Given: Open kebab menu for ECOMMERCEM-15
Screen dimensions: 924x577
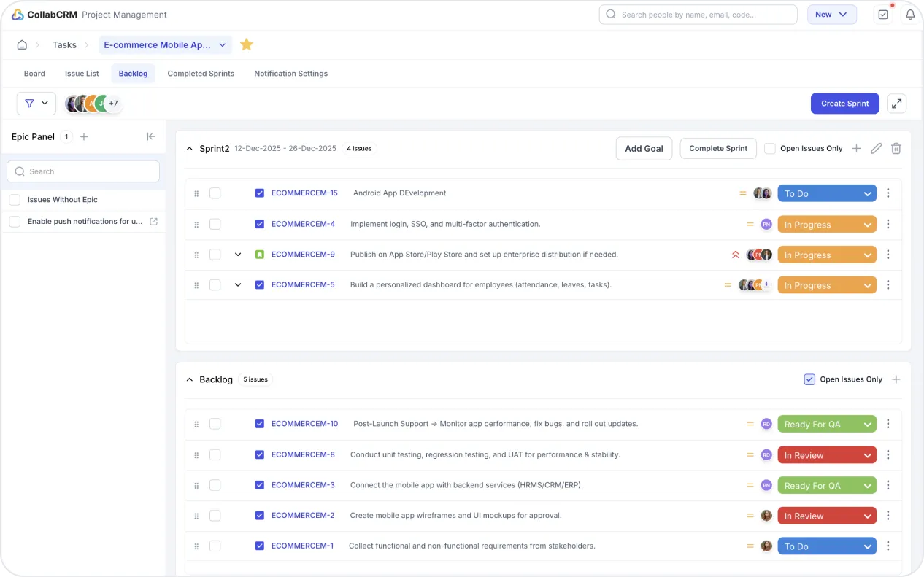Looking at the screenshot, I should tap(888, 193).
